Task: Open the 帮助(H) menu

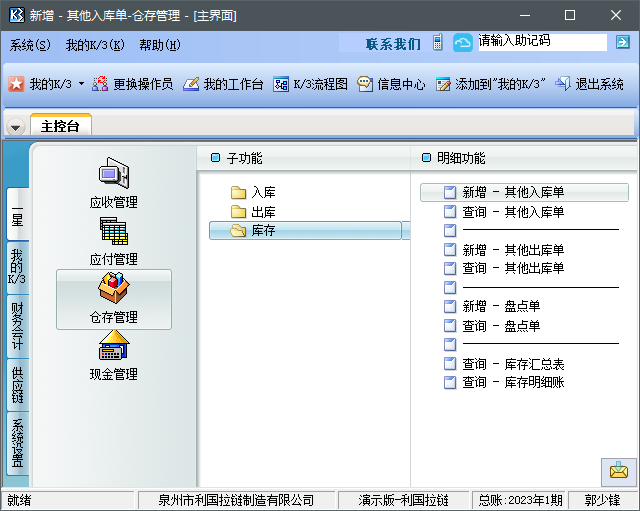Action: (160, 45)
